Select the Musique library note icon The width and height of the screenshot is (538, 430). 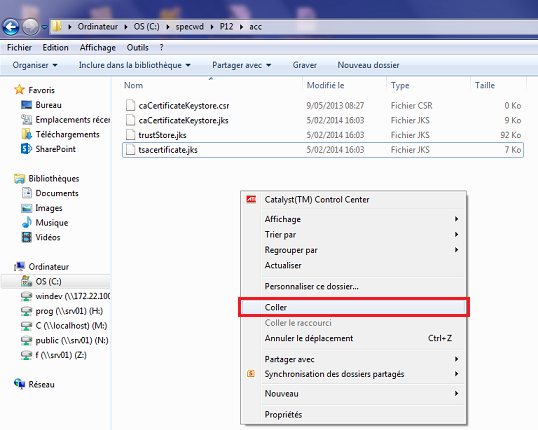point(26,223)
